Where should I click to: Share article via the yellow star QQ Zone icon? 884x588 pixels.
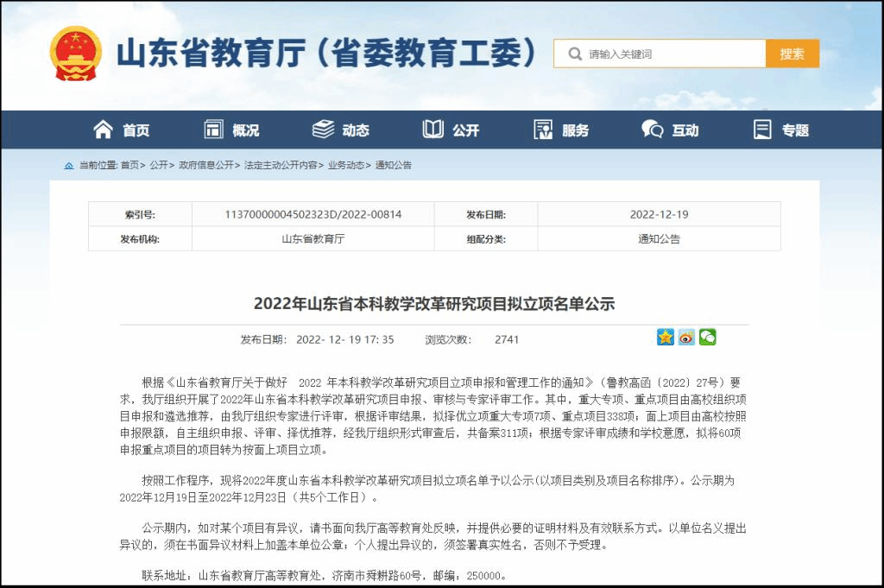[x=666, y=338]
